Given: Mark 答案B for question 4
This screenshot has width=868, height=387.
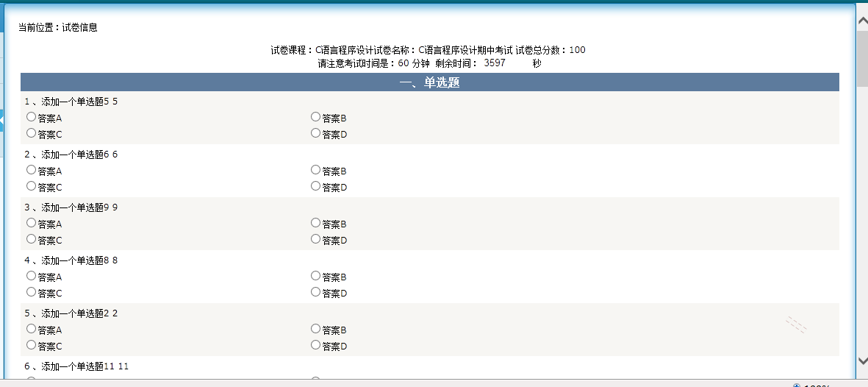Looking at the screenshot, I should click(x=315, y=276).
